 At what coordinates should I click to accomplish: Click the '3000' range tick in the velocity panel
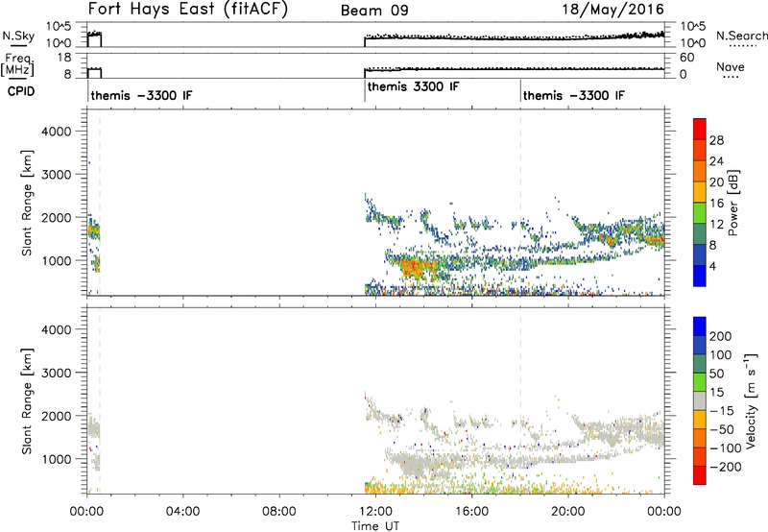tap(57, 373)
